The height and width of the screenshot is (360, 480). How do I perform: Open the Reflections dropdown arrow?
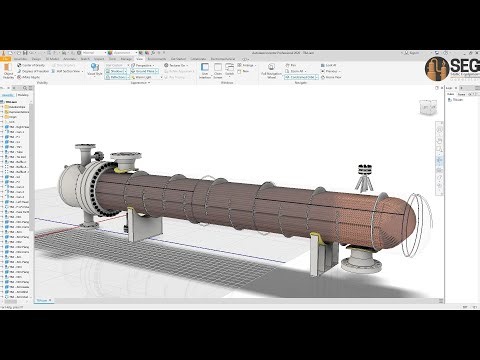pyautogui.click(x=127, y=77)
